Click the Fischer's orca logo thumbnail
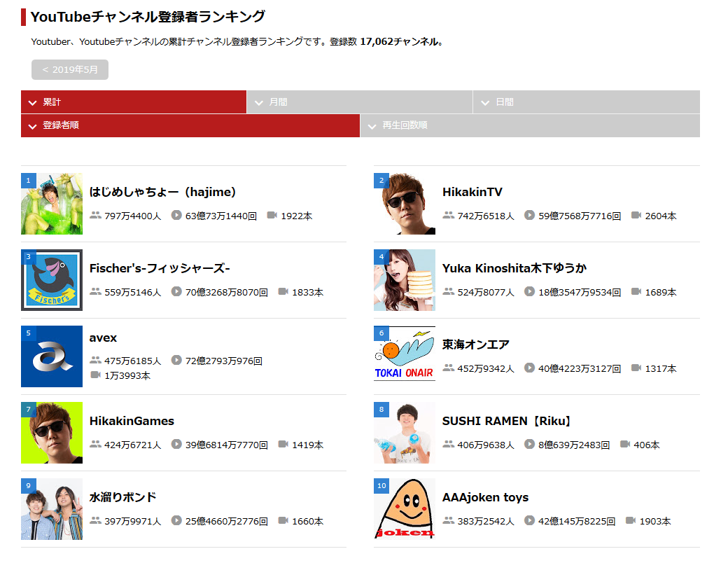The image size is (728, 563). click(52, 280)
